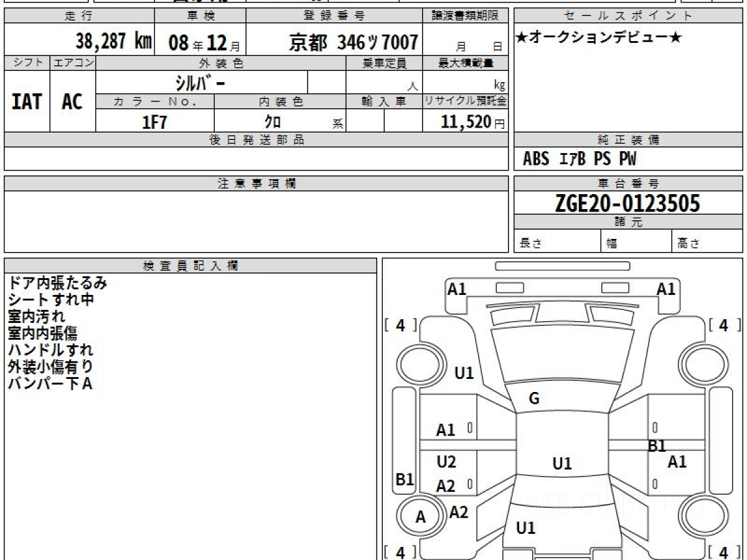This screenshot has height=560, width=747.
Task: Select inspector note シートすれ中
Action: pyautogui.click(x=51, y=300)
